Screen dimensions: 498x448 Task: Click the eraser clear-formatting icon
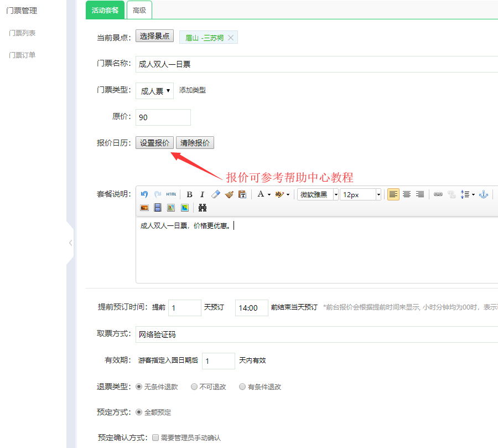pos(216,194)
